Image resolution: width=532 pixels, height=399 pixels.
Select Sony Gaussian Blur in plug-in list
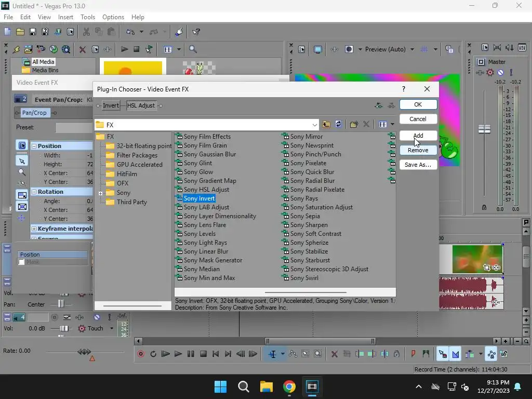point(209,154)
